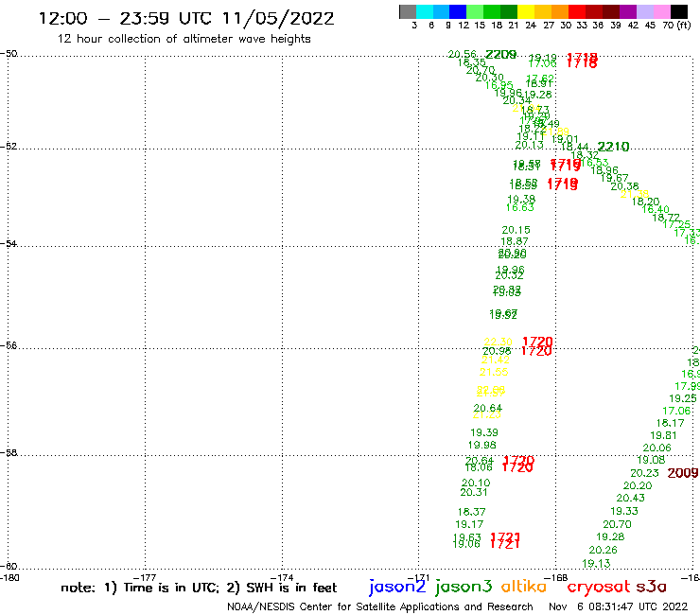This screenshot has height=615, width=700.
Task: Click the yellow wave height 21.42
Action: 495,360
